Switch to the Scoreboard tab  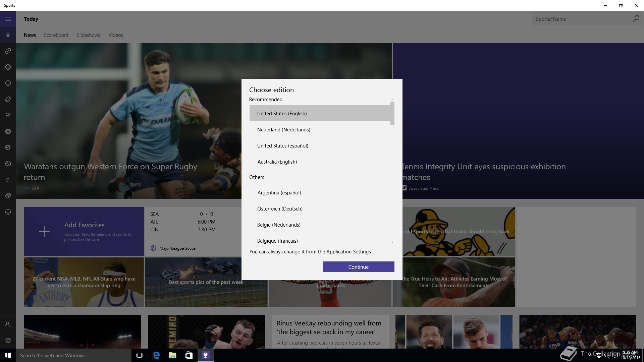(x=56, y=35)
